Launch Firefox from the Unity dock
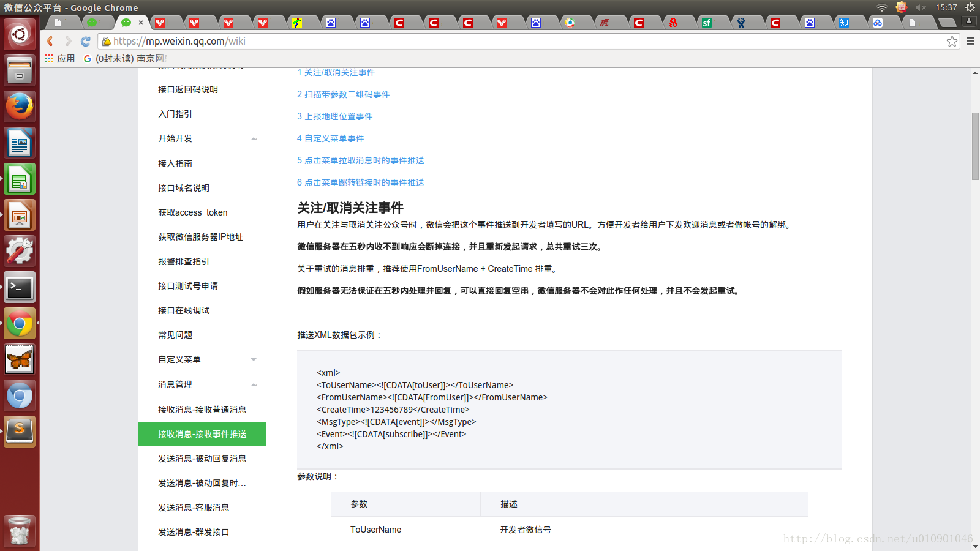This screenshot has width=980, height=551. coord(20,107)
